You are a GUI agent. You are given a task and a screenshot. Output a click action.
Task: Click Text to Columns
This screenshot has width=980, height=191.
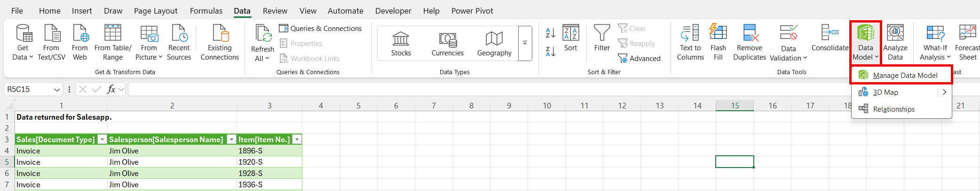(690, 43)
